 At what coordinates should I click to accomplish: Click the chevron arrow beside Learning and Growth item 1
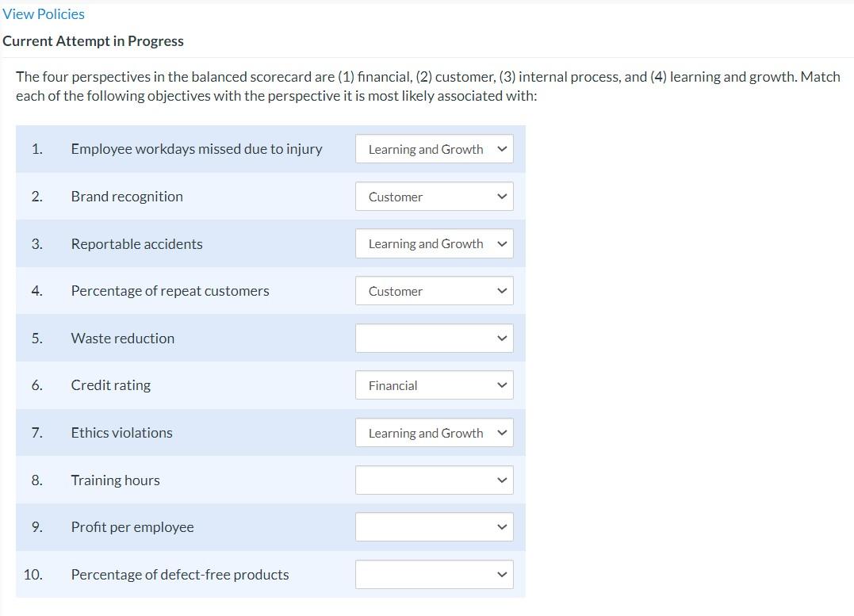pyautogui.click(x=501, y=148)
